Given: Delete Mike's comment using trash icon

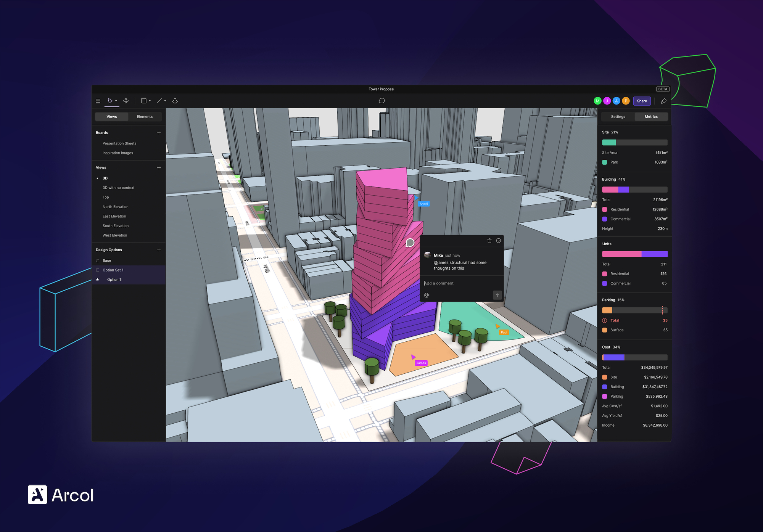Looking at the screenshot, I should pos(489,241).
